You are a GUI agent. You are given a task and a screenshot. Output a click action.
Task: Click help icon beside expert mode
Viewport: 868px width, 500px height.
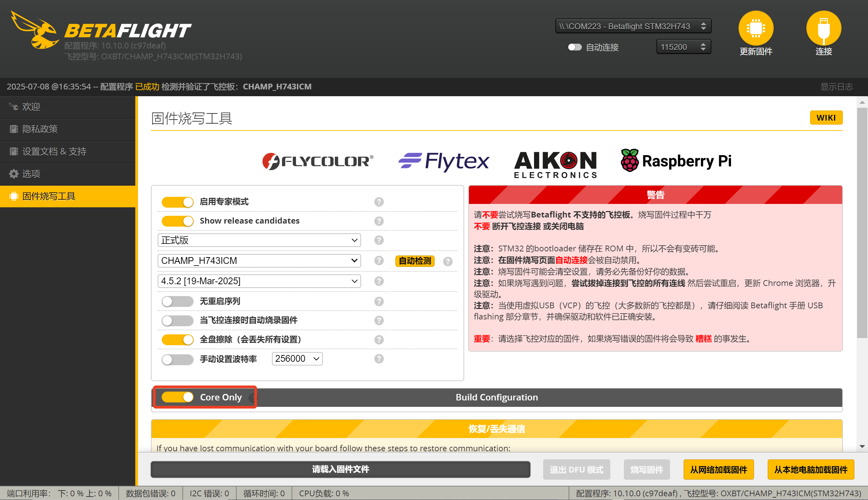[379, 202]
